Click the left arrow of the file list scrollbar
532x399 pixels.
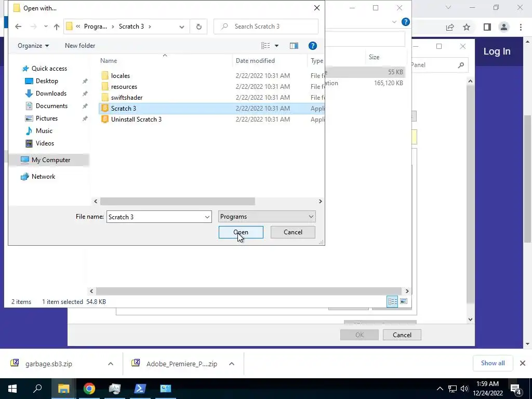click(96, 201)
